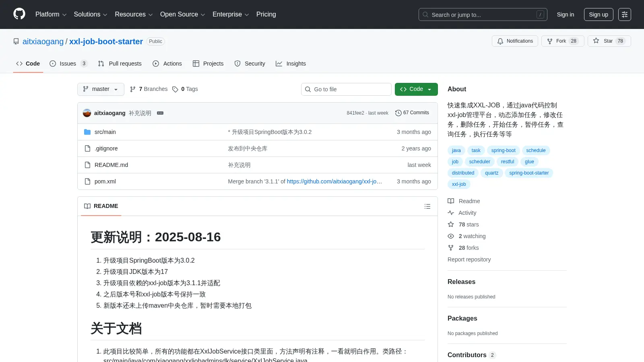The image size is (644, 362).
Task: Click Sign in link
Action: click(566, 14)
